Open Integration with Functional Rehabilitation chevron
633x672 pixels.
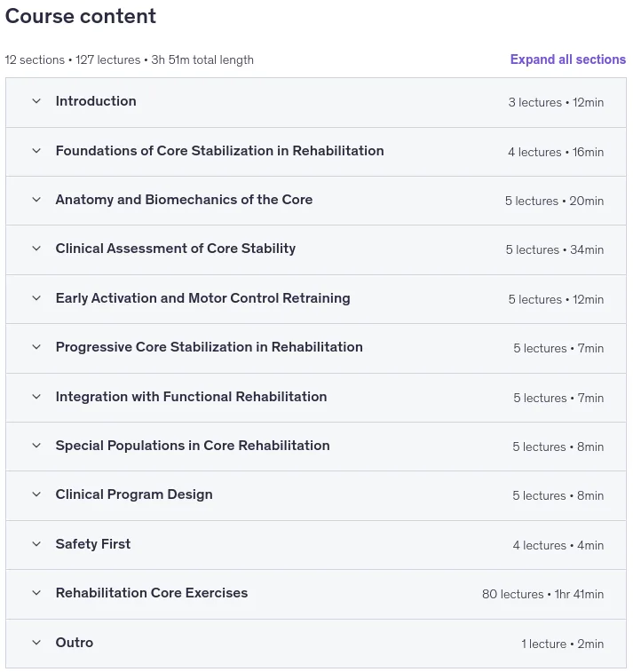tap(36, 397)
